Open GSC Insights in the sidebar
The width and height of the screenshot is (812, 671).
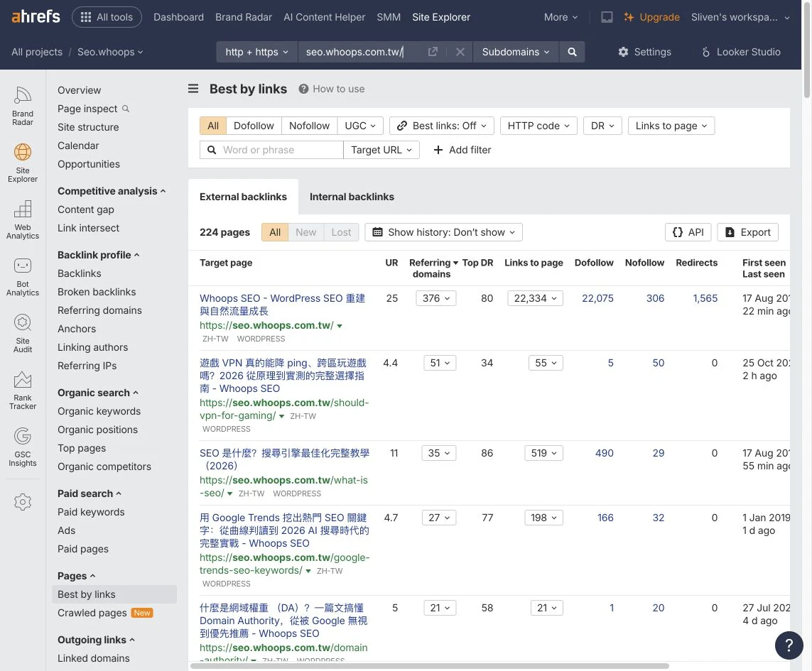point(23,447)
